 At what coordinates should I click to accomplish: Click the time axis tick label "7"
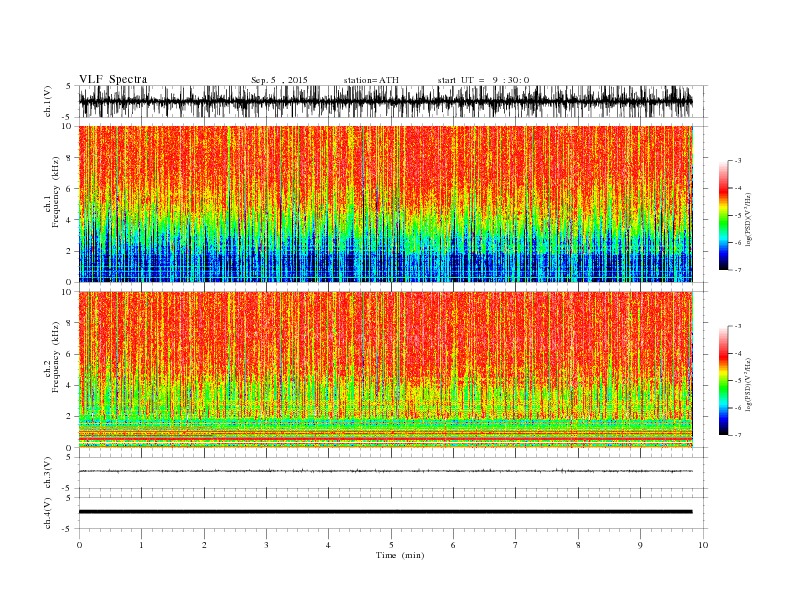(516, 545)
